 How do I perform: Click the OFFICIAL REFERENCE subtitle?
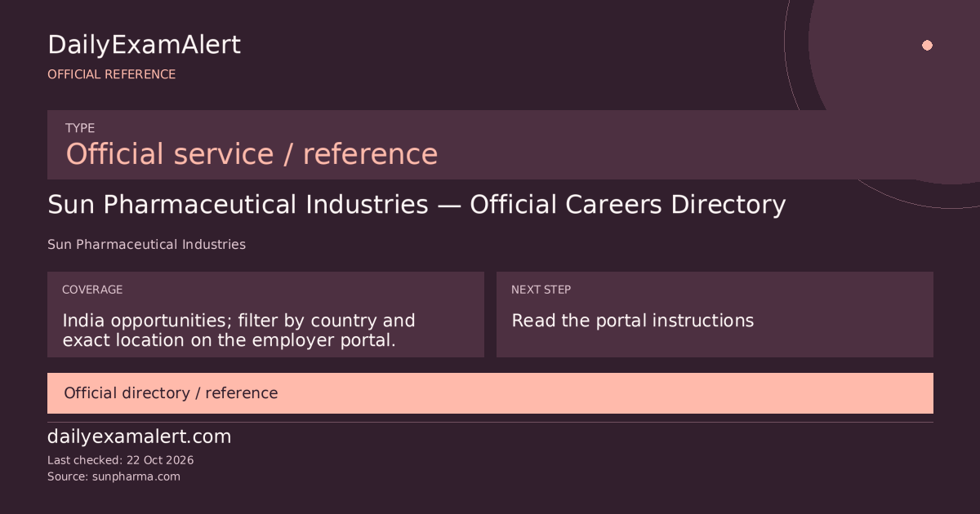point(111,74)
